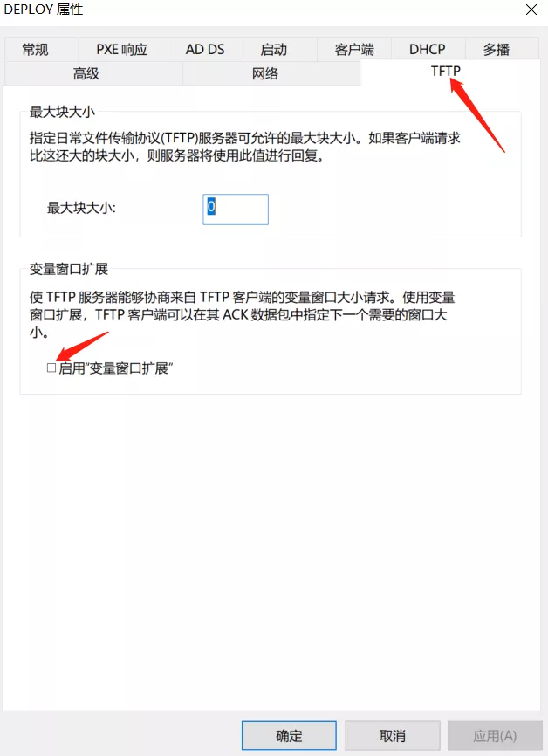
Task: Open the 客户端 tab
Action: click(x=354, y=50)
